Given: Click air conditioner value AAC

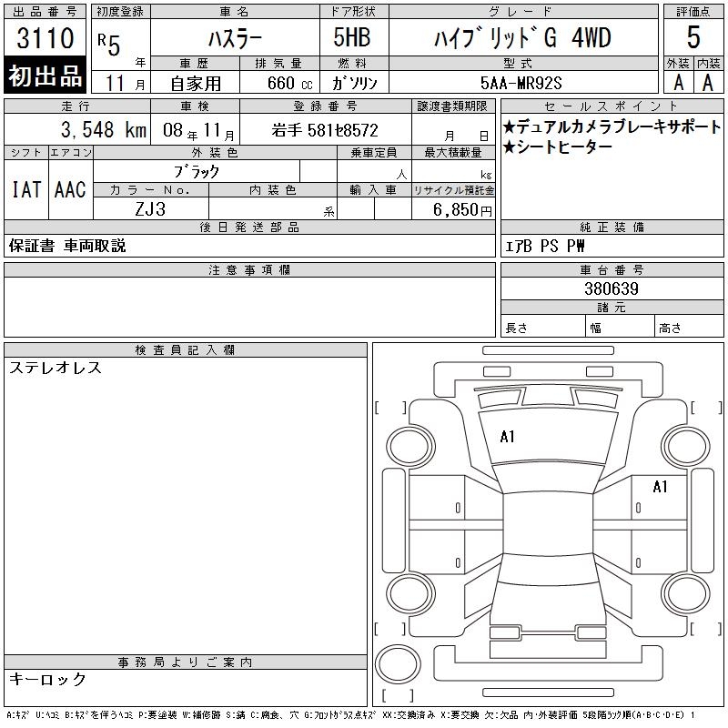Looking at the screenshot, I should (x=71, y=189).
